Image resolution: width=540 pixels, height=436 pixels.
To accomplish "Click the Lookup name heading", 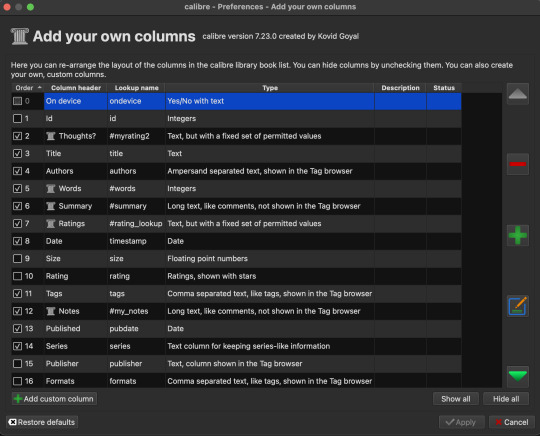I will point(136,88).
